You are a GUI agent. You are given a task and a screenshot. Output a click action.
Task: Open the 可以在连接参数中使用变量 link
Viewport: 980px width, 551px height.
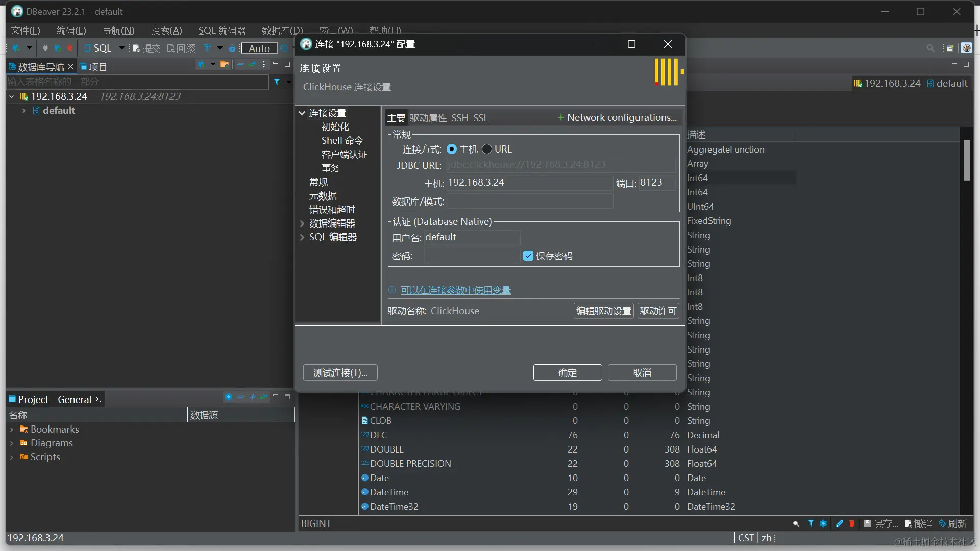[455, 290]
